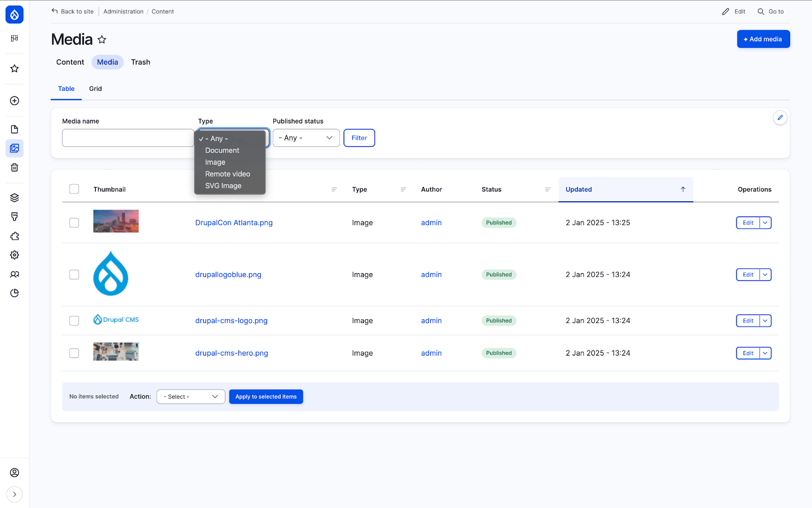The width and height of the screenshot is (812, 508).
Task: Click Edit button for DrupalCon Atlanta.png
Action: pos(748,223)
